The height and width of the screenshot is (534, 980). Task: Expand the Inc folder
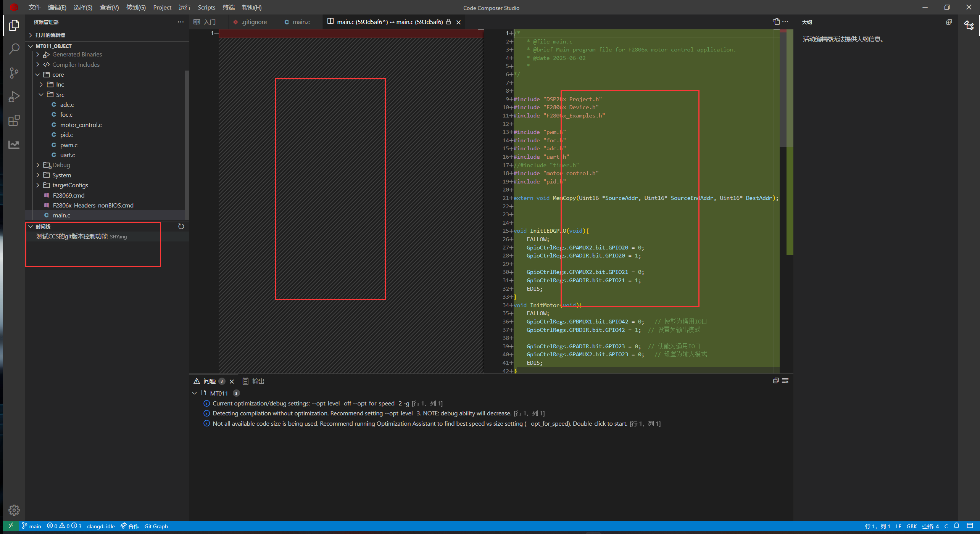60,85
